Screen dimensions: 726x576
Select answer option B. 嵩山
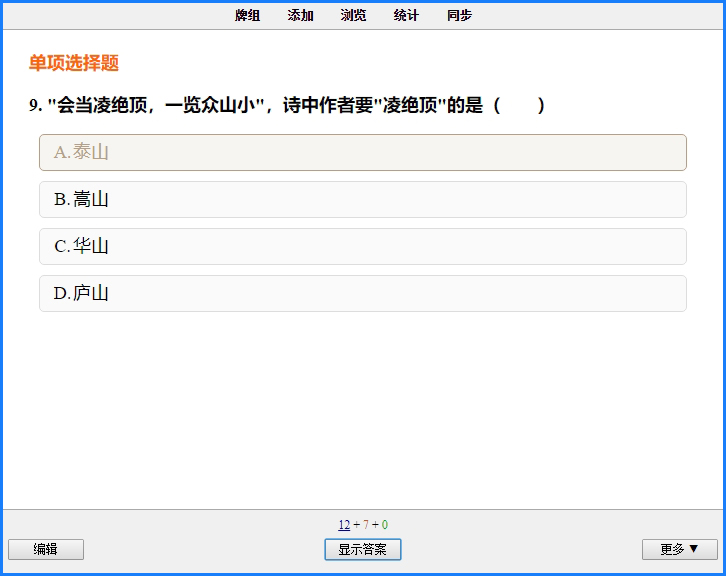tap(363, 200)
